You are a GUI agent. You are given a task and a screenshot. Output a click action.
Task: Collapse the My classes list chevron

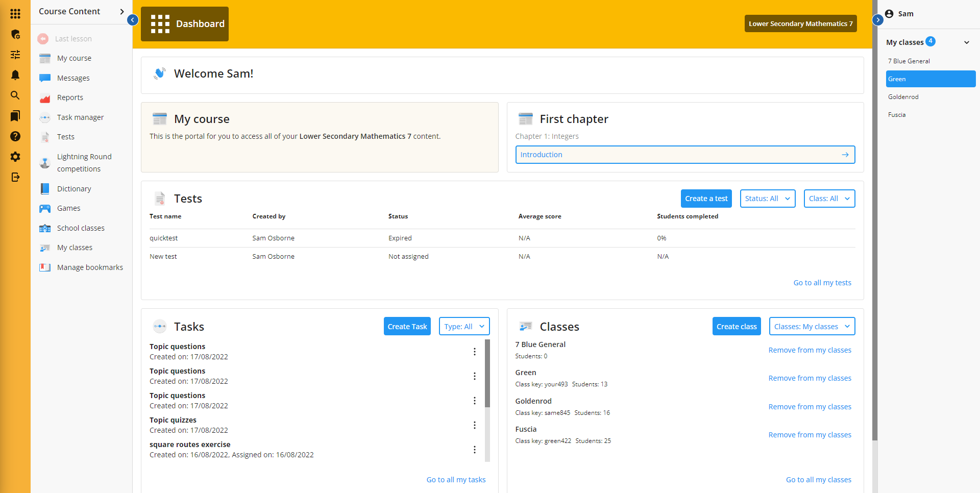tap(966, 42)
